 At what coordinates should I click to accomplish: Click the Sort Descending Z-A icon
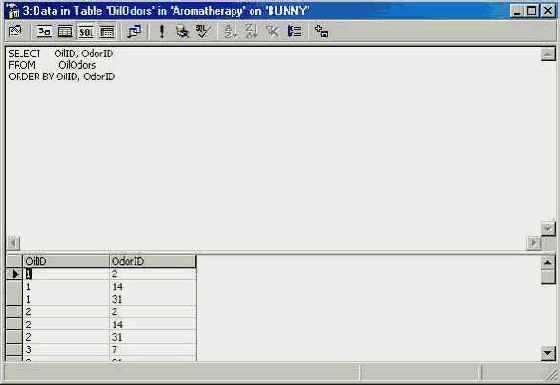tap(251, 31)
